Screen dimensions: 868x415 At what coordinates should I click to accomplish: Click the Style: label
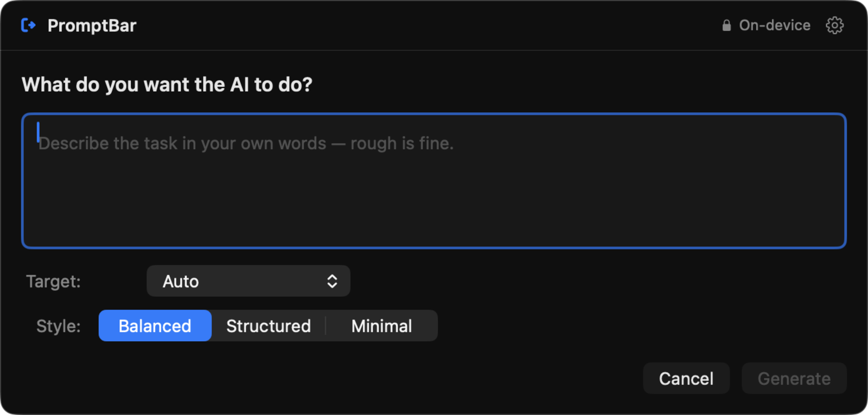(x=59, y=326)
